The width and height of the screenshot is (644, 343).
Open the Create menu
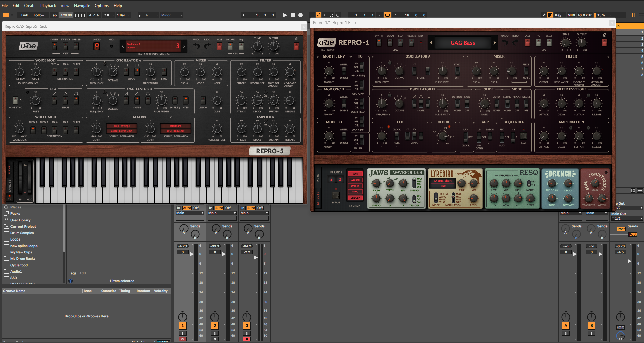click(30, 5)
